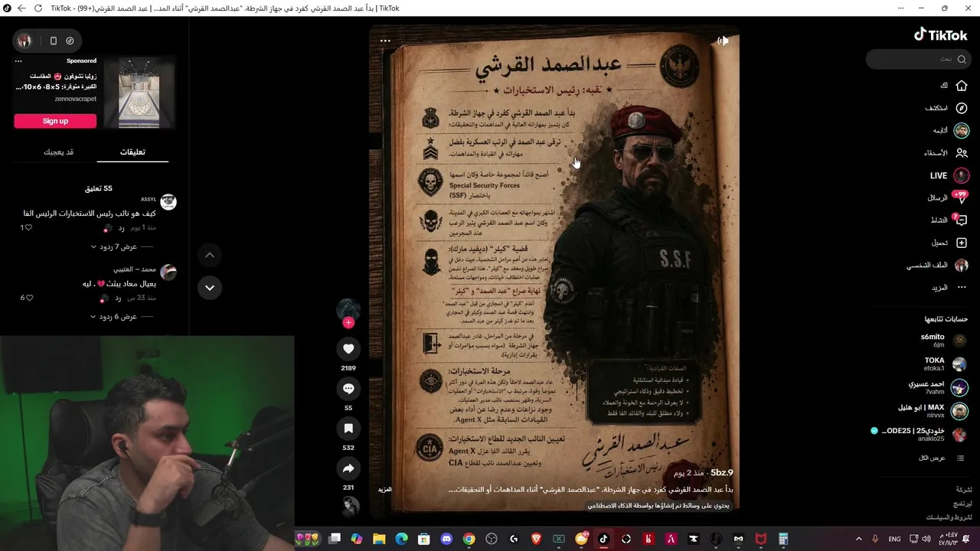This screenshot has width=980, height=551.
Task: Open the Explore compass icon (استكشف)
Action: [962, 108]
